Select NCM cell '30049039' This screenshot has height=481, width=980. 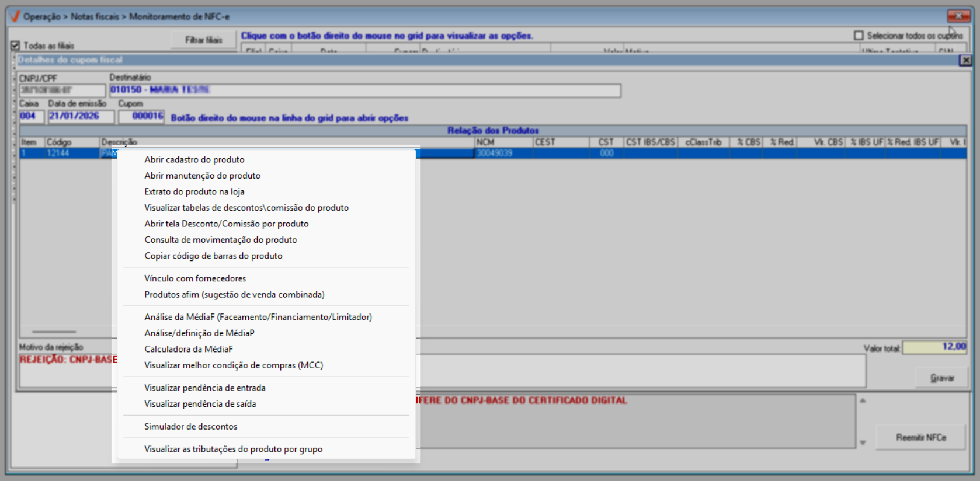pyautogui.click(x=504, y=154)
